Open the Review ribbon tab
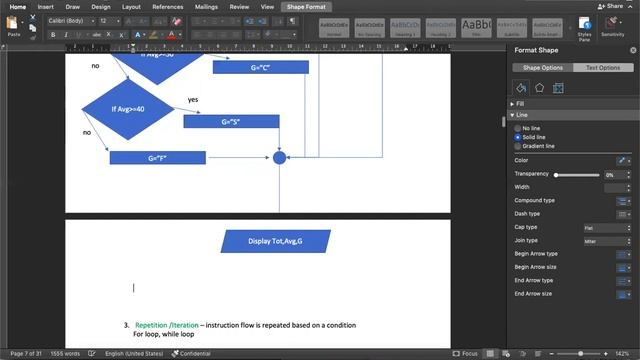Image resolution: width=640 pixels, height=360 pixels. pos(239,7)
